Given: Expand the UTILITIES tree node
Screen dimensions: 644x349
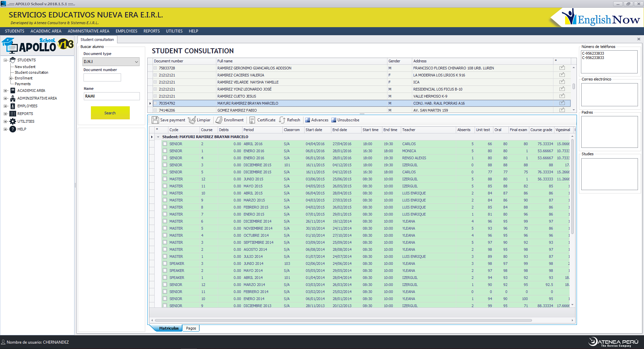Looking at the screenshot, I should point(5,121).
